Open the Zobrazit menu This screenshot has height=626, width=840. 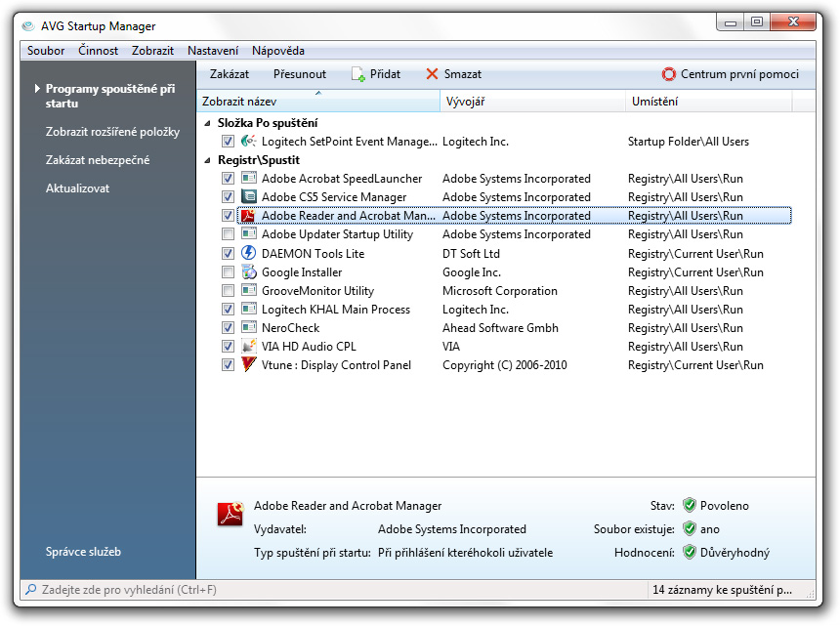coord(152,51)
